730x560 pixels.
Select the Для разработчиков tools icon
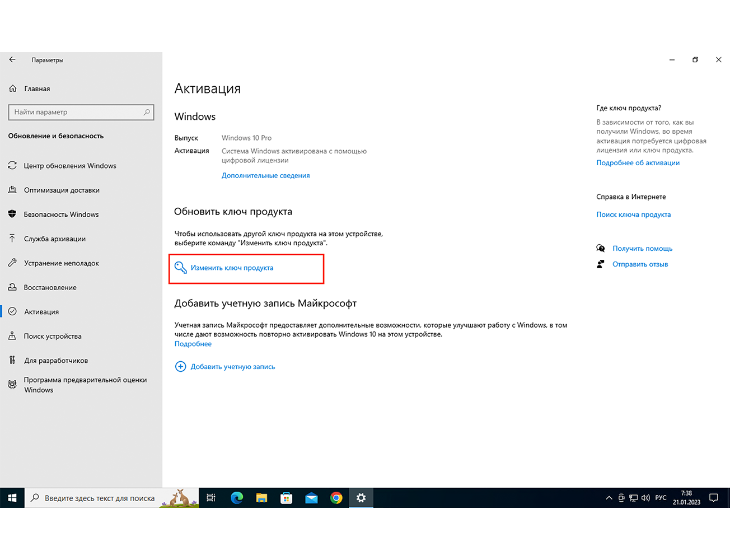pos(12,360)
